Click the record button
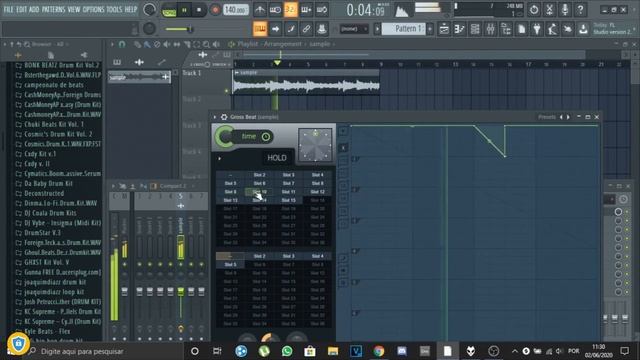 215,10
